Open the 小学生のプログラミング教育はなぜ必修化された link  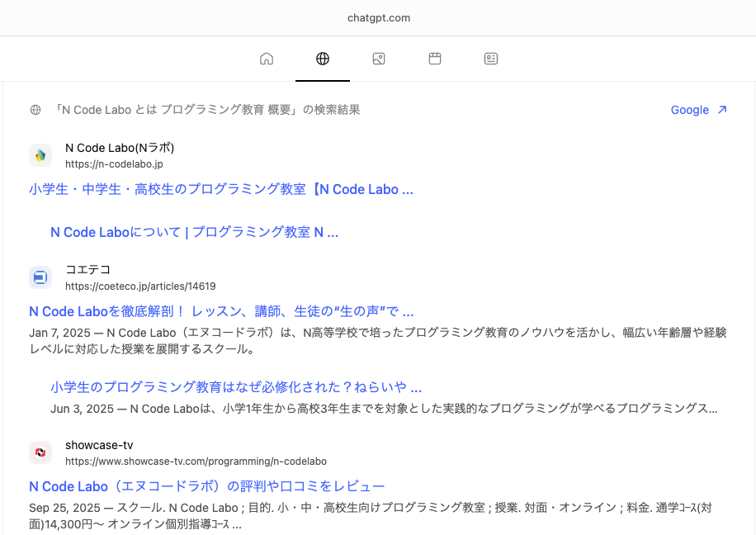pos(235,387)
